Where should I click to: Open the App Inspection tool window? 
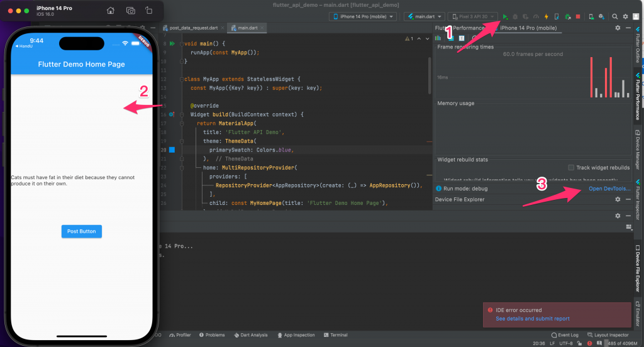[x=296, y=335]
